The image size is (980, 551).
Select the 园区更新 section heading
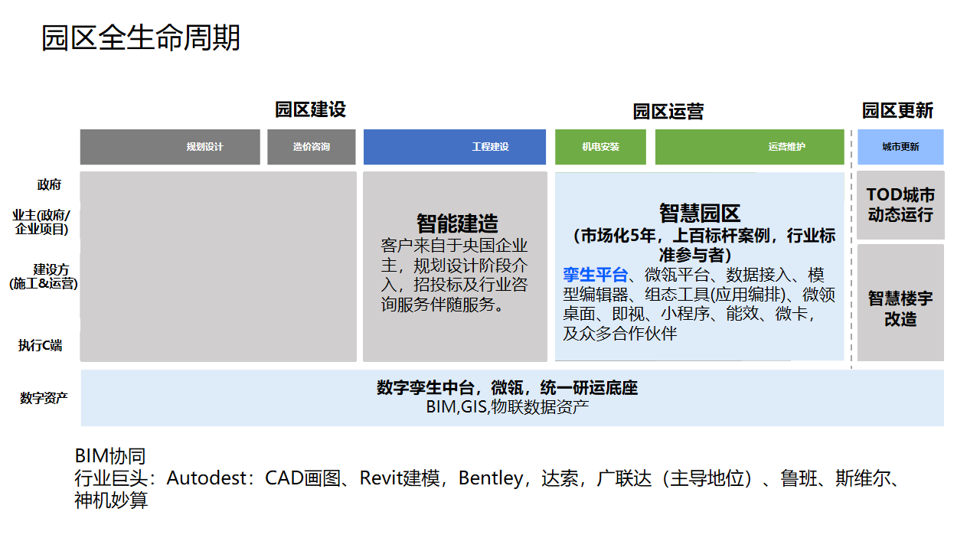(898, 110)
